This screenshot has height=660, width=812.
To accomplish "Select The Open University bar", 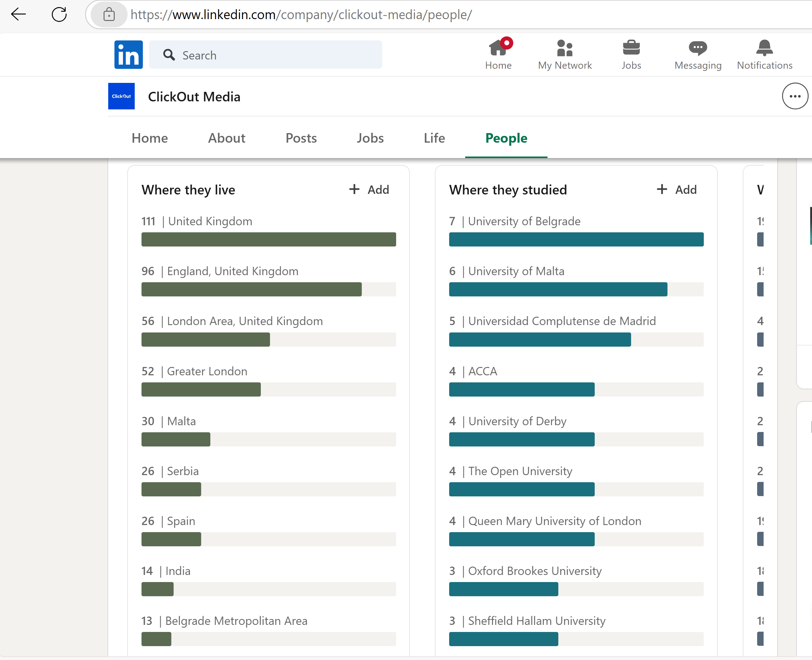I will coord(576,489).
